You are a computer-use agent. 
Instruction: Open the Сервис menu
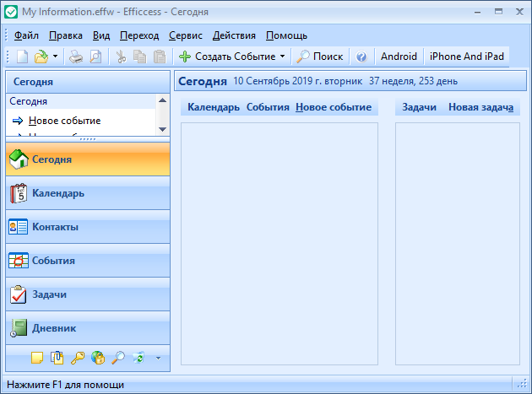point(185,35)
